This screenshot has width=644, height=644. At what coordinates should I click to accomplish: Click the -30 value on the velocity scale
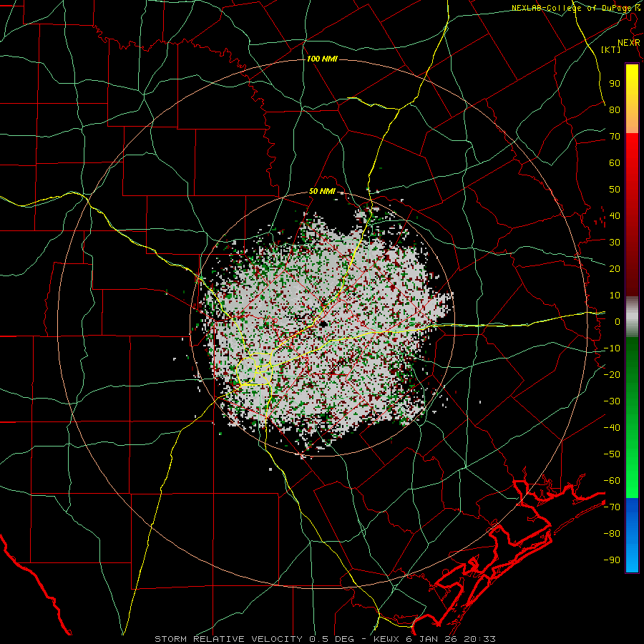click(x=612, y=401)
